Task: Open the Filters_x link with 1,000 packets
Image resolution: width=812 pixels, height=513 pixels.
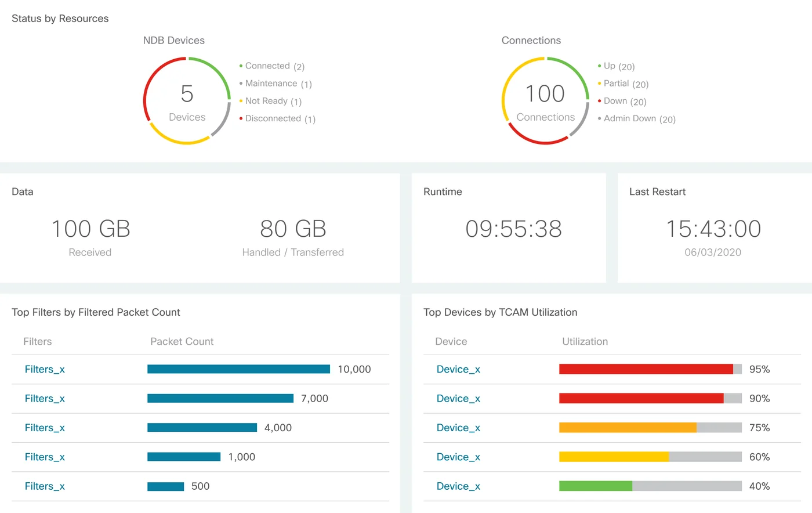Action: [x=45, y=457]
